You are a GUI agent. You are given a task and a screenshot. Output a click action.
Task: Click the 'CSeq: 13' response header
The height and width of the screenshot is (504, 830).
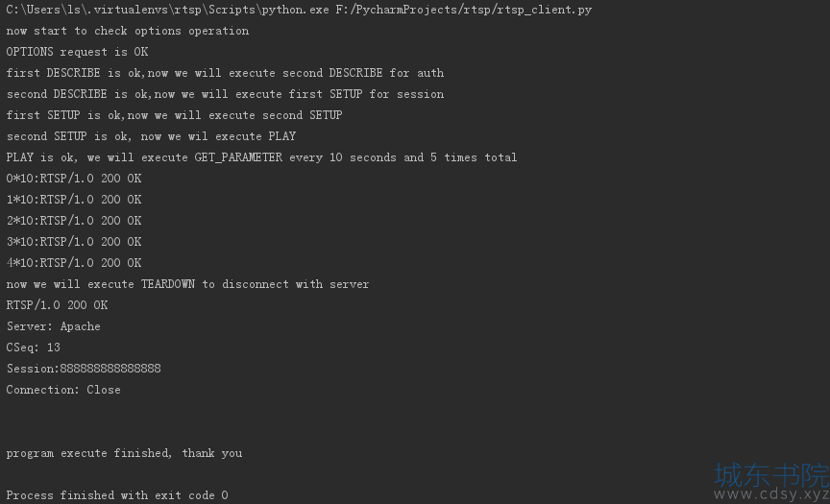33,348
